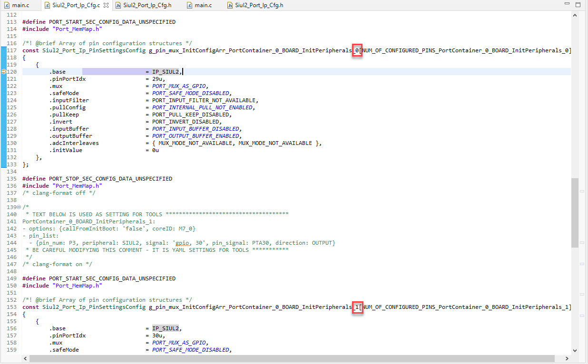Select line number 153 in the margin

coord(11,307)
